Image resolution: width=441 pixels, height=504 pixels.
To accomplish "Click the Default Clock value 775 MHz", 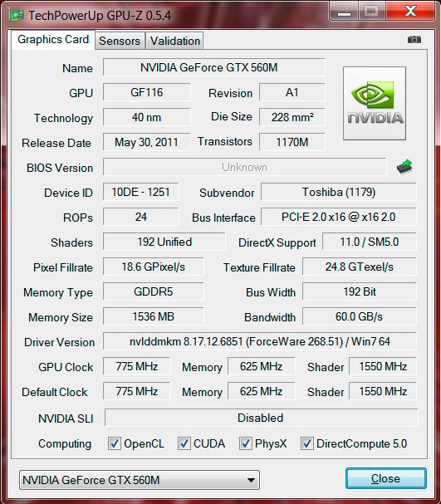I will tap(136, 391).
